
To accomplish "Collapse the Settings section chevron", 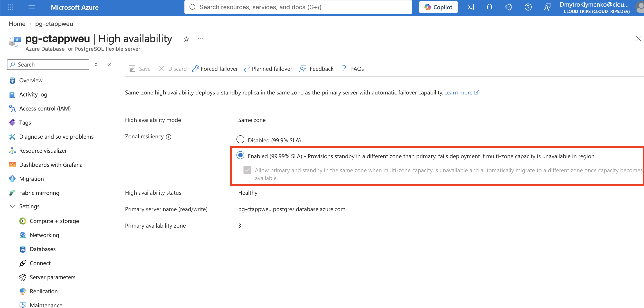I will click(12, 206).
